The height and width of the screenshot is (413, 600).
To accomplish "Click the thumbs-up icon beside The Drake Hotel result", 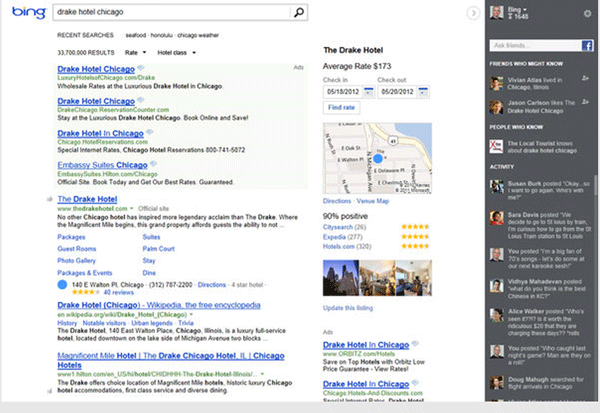I will (x=50, y=199).
